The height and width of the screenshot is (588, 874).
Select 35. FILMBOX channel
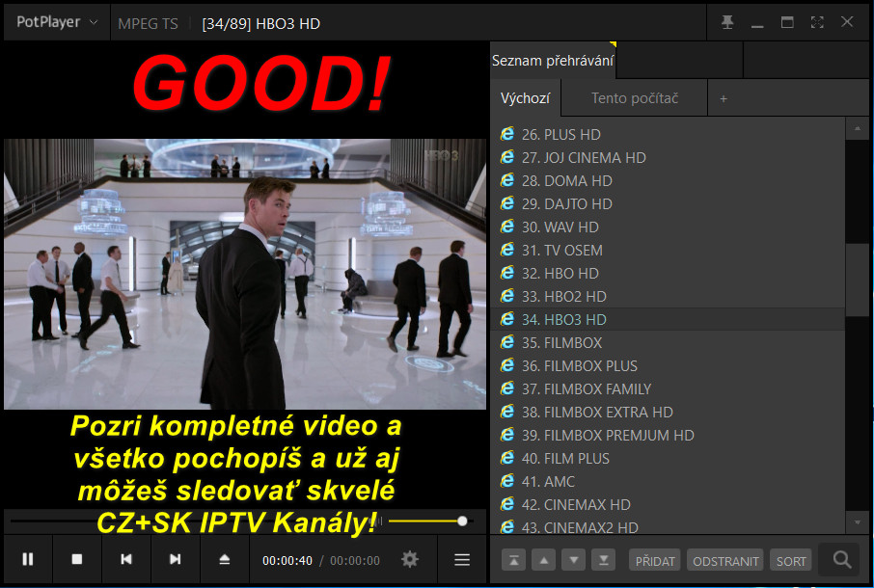[x=668, y=342]
